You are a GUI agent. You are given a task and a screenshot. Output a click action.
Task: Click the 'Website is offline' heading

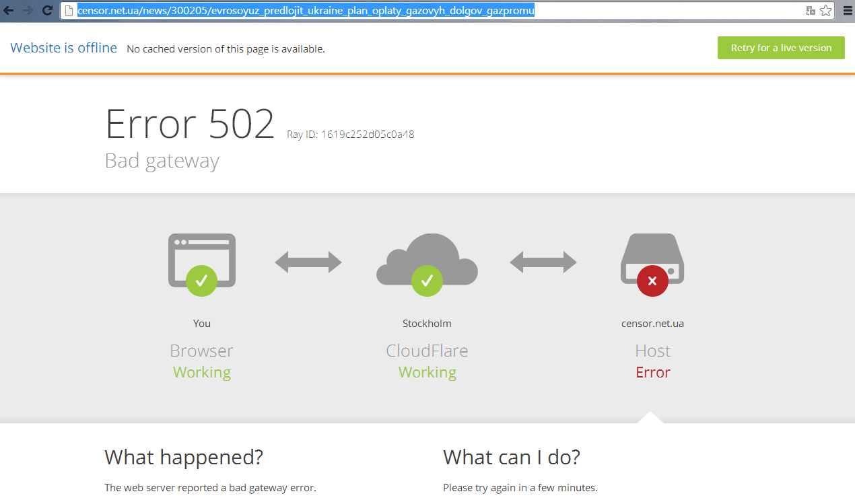point(63,48)
